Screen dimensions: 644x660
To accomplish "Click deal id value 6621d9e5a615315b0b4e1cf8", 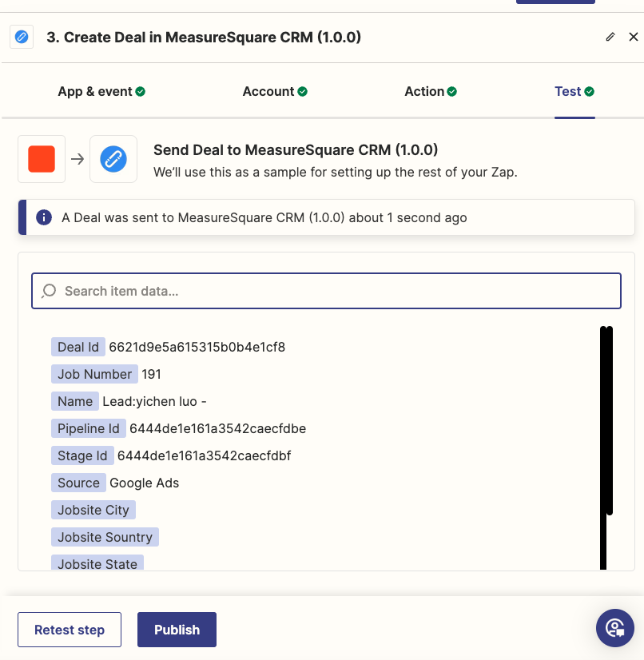I will tap(197, 347).
